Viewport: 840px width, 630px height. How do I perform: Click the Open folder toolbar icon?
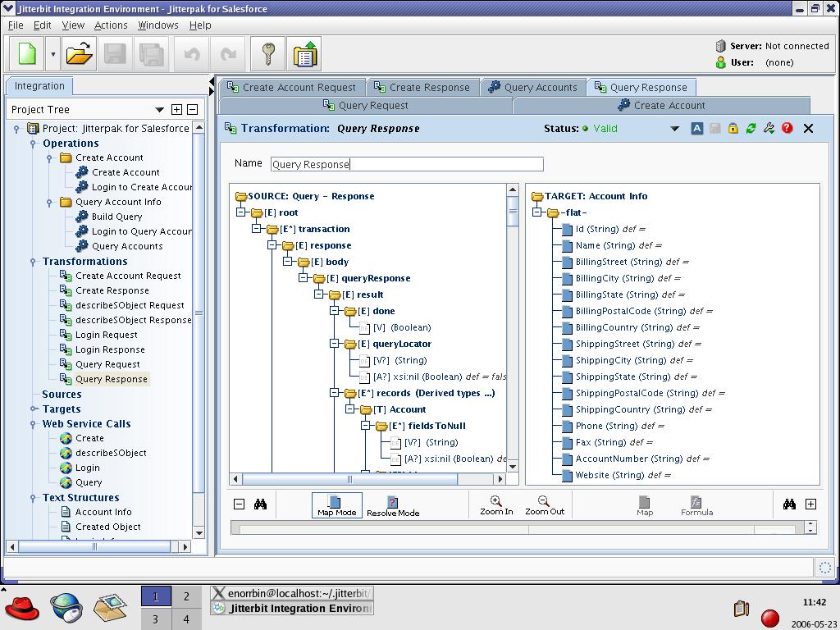79,55
